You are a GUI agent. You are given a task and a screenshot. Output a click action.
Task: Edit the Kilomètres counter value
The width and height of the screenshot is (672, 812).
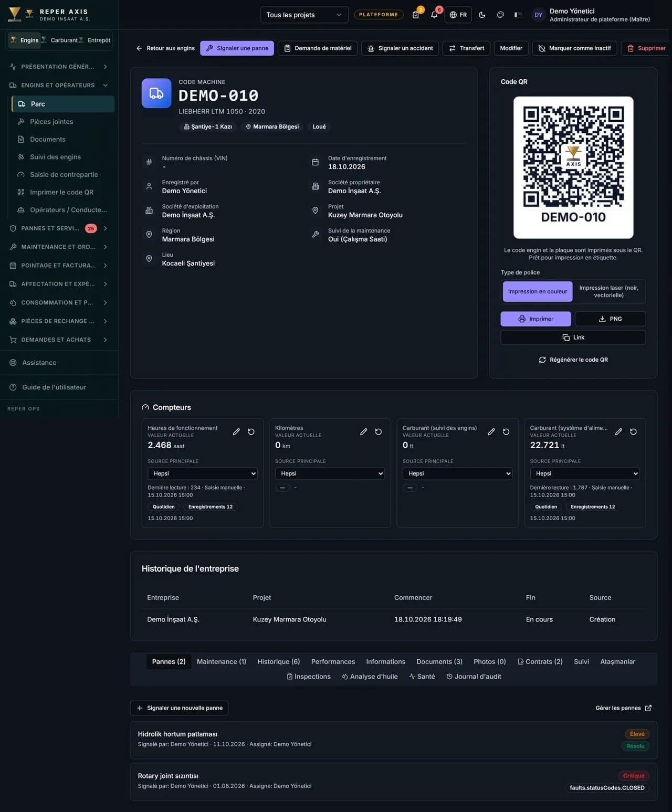click(x=363, y=432)
